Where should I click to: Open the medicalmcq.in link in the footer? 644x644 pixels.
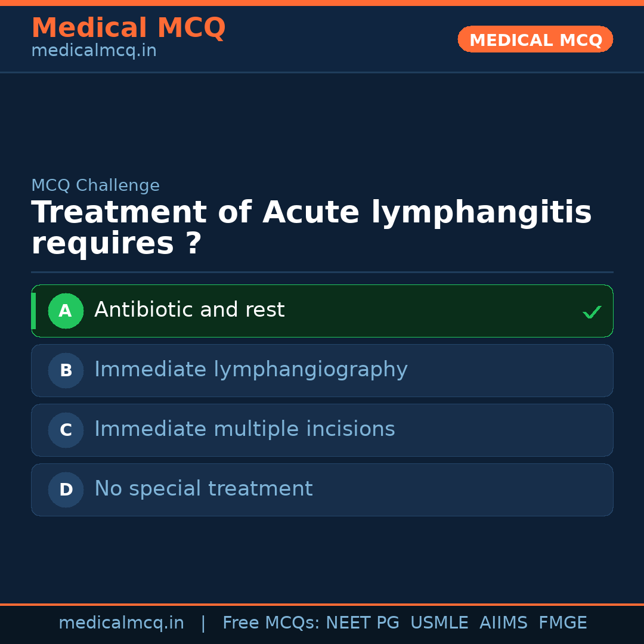(x=121, y=623)
